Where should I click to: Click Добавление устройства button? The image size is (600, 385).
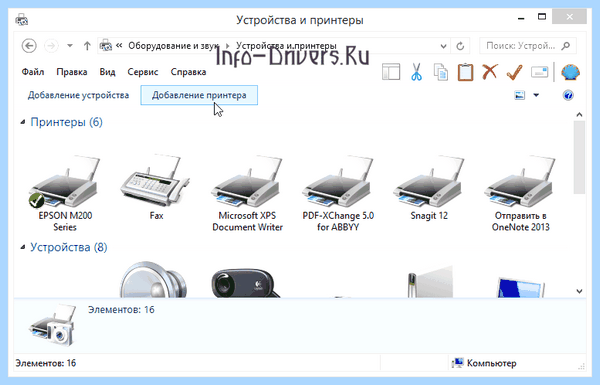click(x=78, y=95)
